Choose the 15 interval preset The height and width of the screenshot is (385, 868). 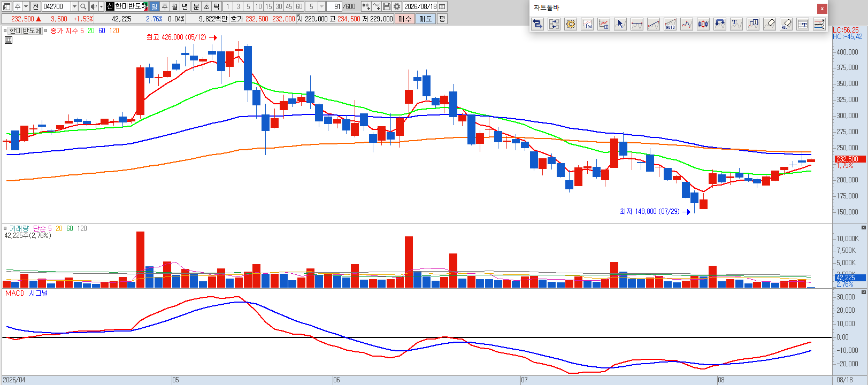coord(268,6)
